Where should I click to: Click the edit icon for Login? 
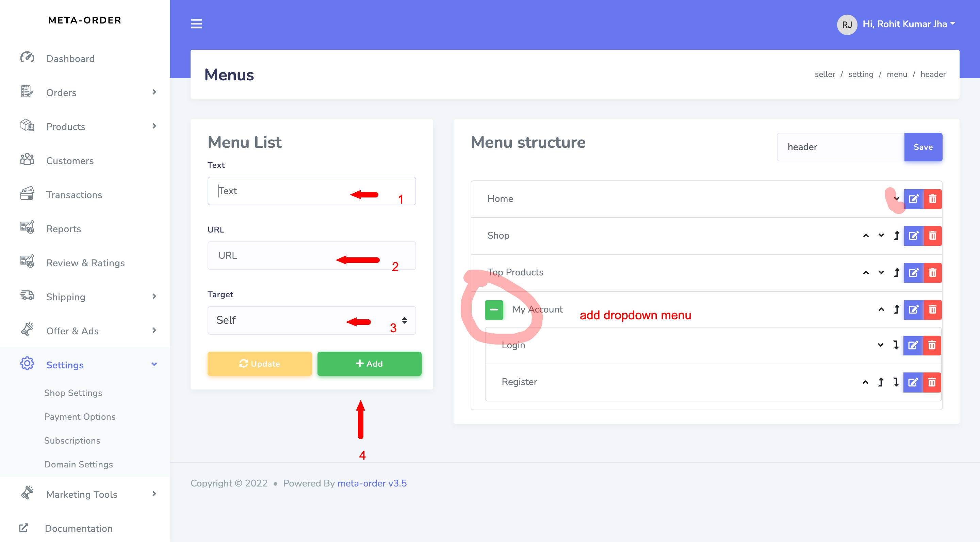tap(913, 345)
